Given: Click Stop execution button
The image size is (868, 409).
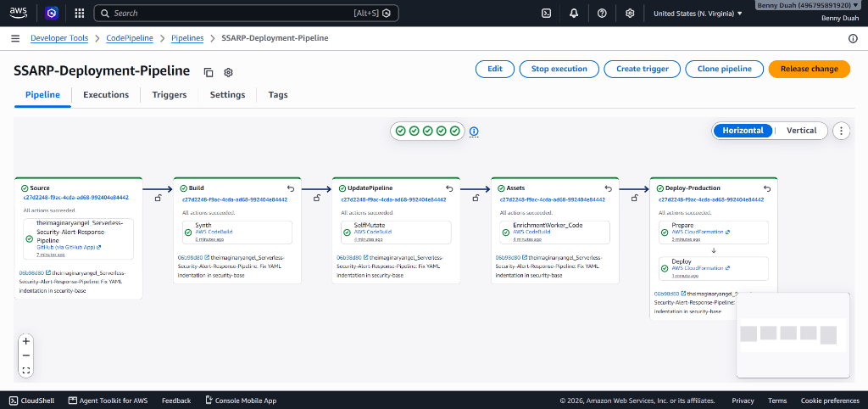Looking at the screenshot, I should pyautogui.click(x=559, y=70).
